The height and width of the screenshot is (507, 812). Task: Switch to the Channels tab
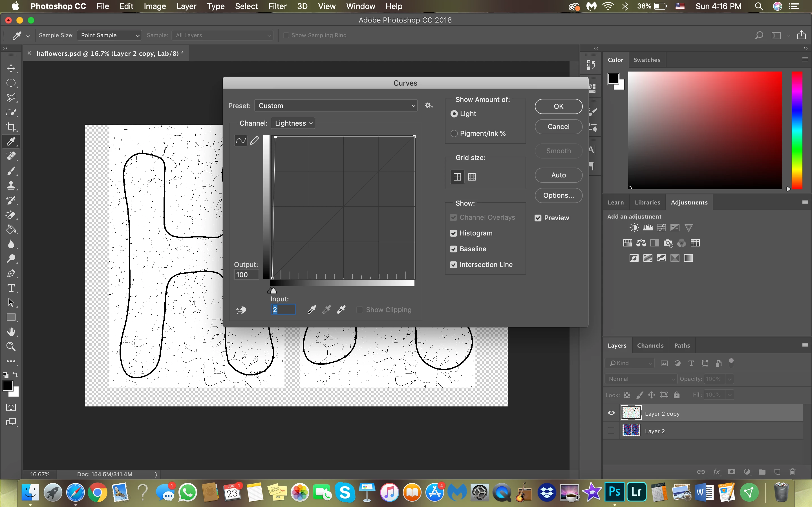point(650,345)
